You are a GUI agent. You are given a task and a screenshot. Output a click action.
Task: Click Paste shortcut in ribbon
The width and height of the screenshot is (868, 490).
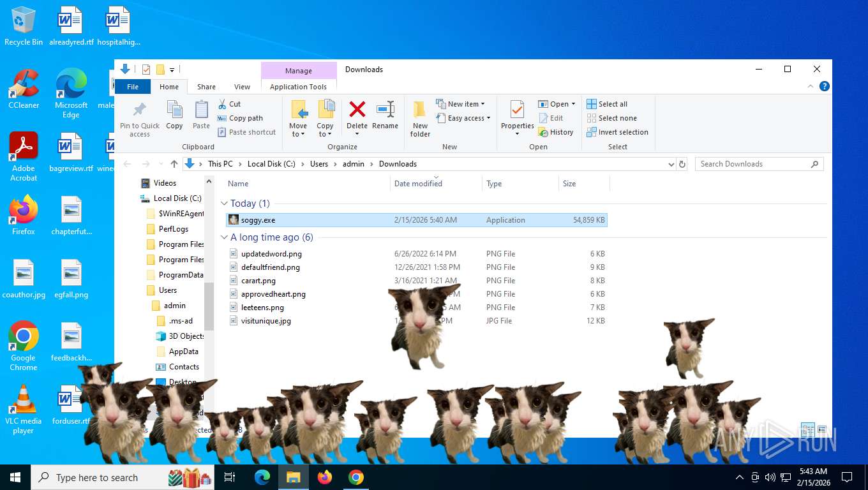pos(247,132)
